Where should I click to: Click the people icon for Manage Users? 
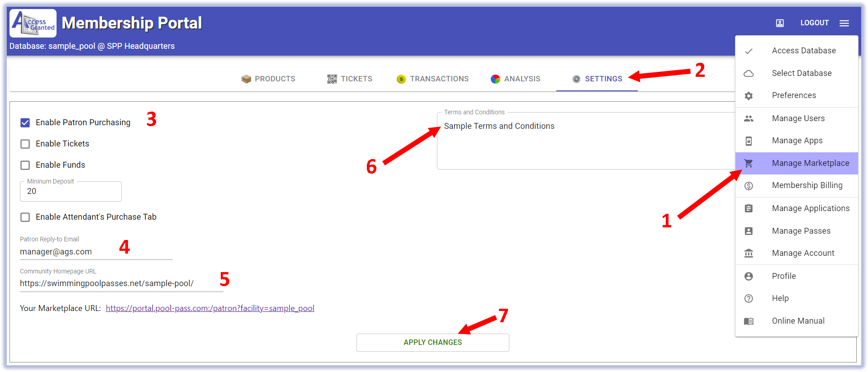749,118
